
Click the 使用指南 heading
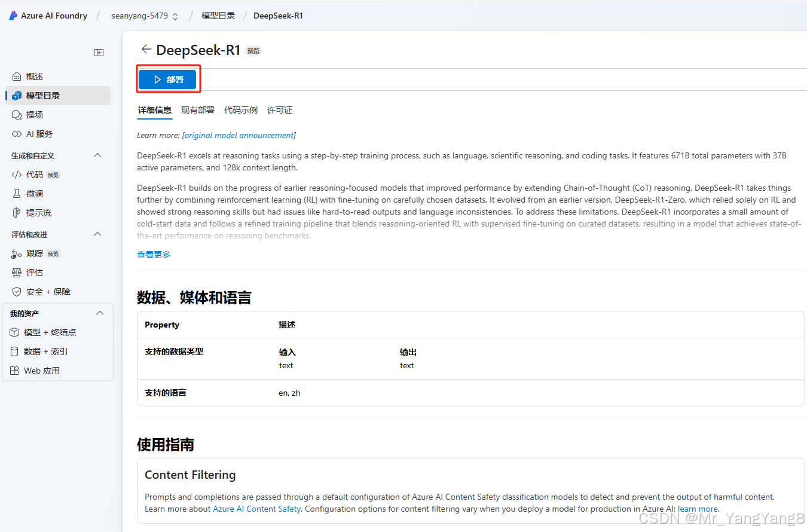166,445
